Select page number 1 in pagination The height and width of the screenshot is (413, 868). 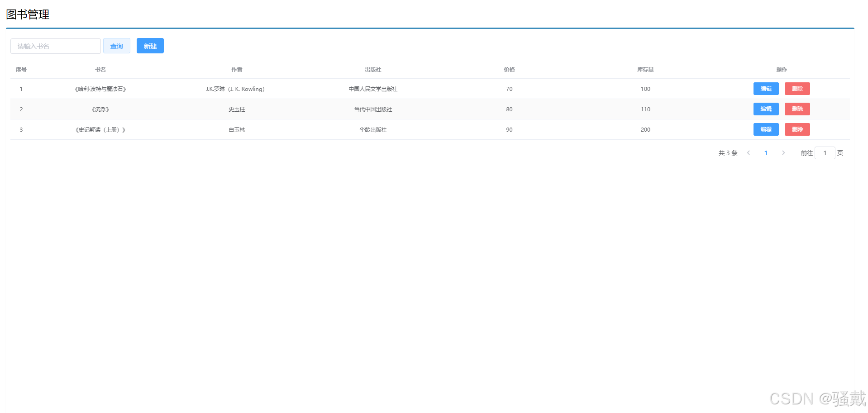coord(766,153)
